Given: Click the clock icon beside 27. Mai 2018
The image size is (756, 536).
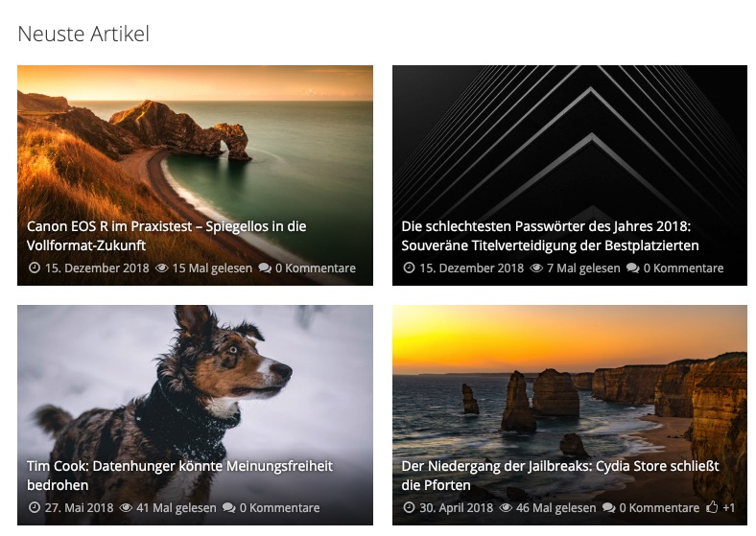Looking at the screenshot, I should [35, 507].
